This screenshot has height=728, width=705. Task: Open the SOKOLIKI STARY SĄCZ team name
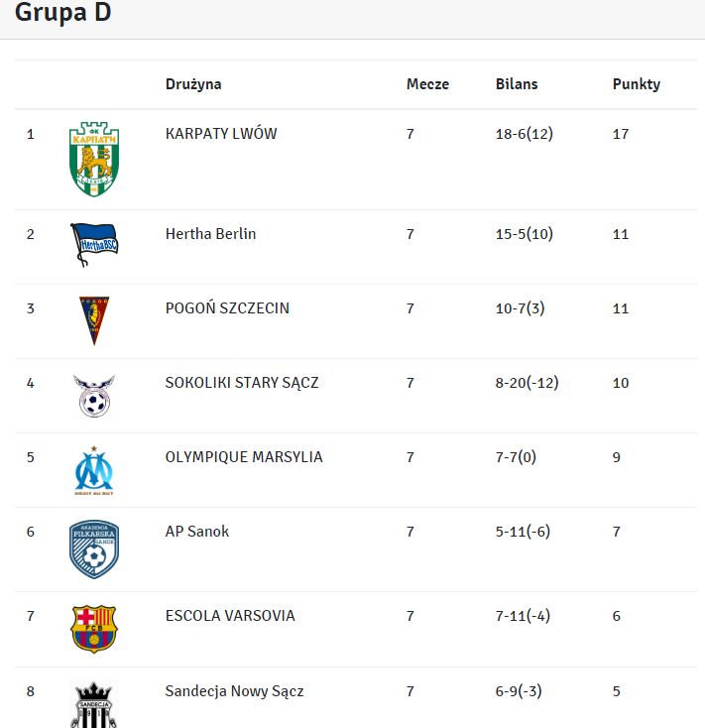click(x=242, y=383)
